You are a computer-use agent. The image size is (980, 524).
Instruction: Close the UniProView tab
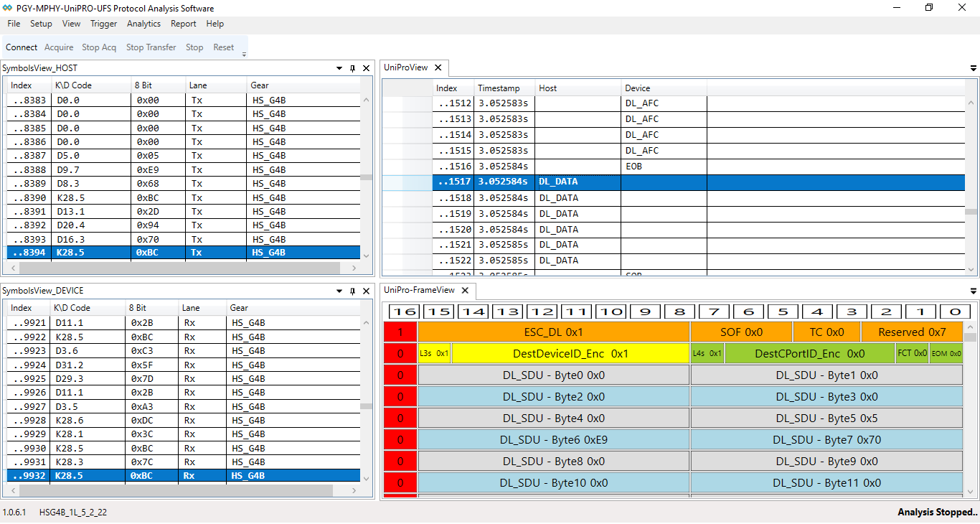click(x=438, y=67)
